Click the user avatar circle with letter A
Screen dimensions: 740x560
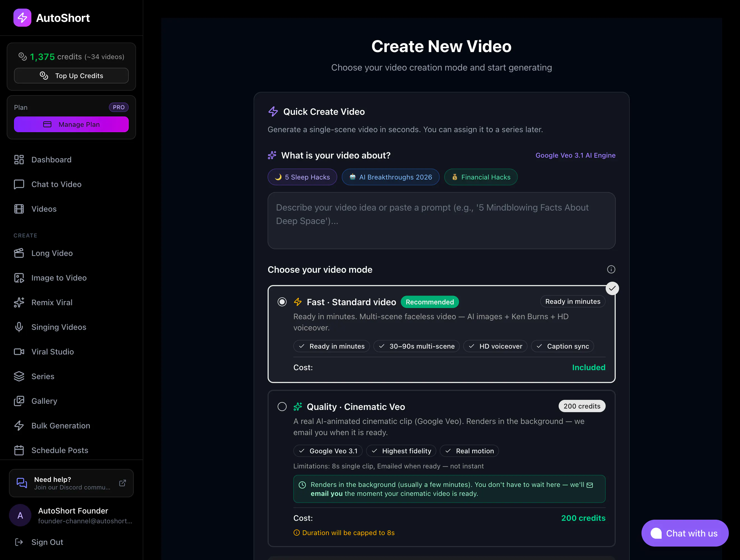20,515
